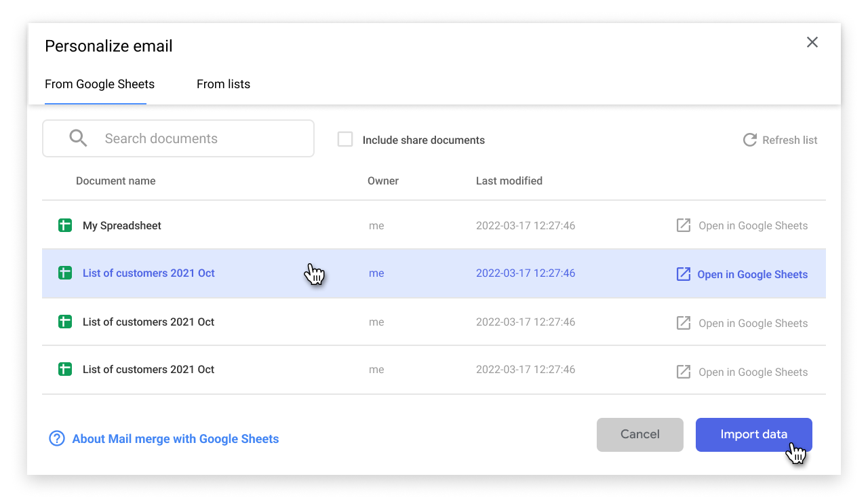Viewport: 868px width, 502px height.
Task: Click the Refresh list icon
Action: (x=749, y=140)
